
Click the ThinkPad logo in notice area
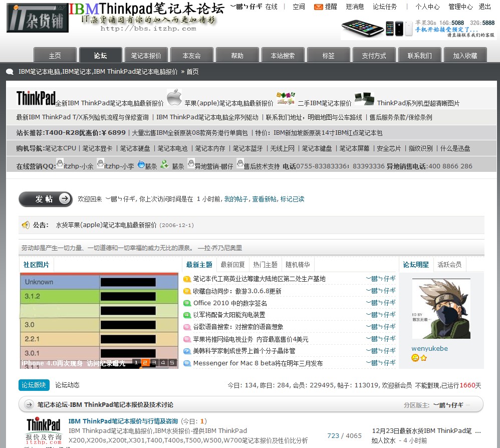pos(36,98)
